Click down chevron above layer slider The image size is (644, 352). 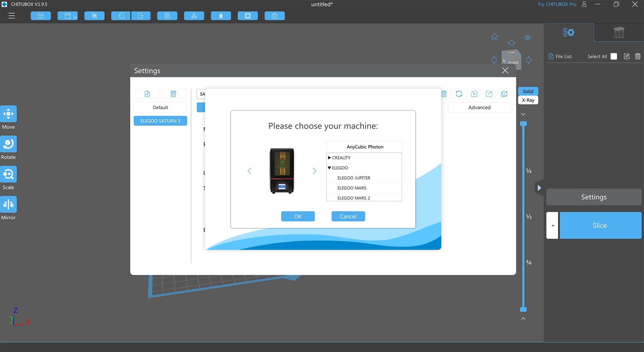click(523, 114)
